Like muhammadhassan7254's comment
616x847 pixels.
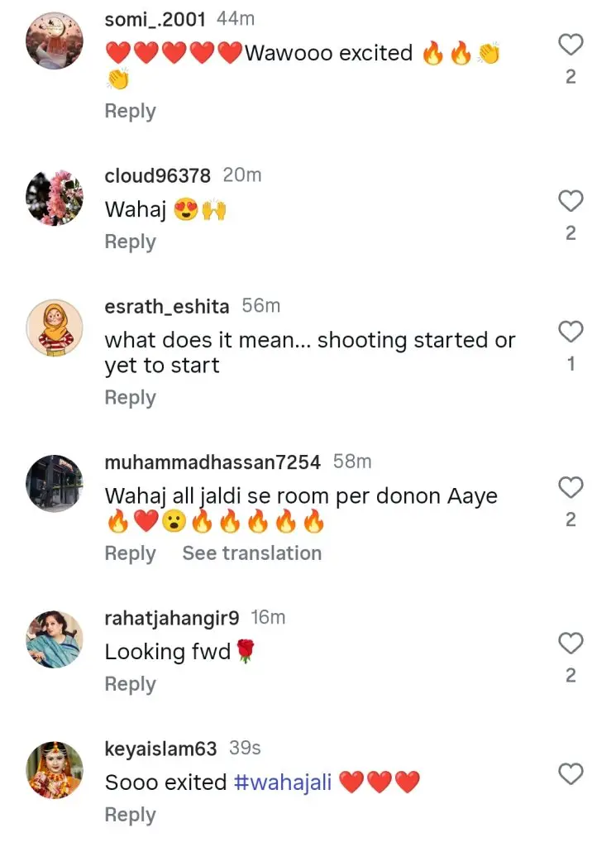tap(571, 488)
